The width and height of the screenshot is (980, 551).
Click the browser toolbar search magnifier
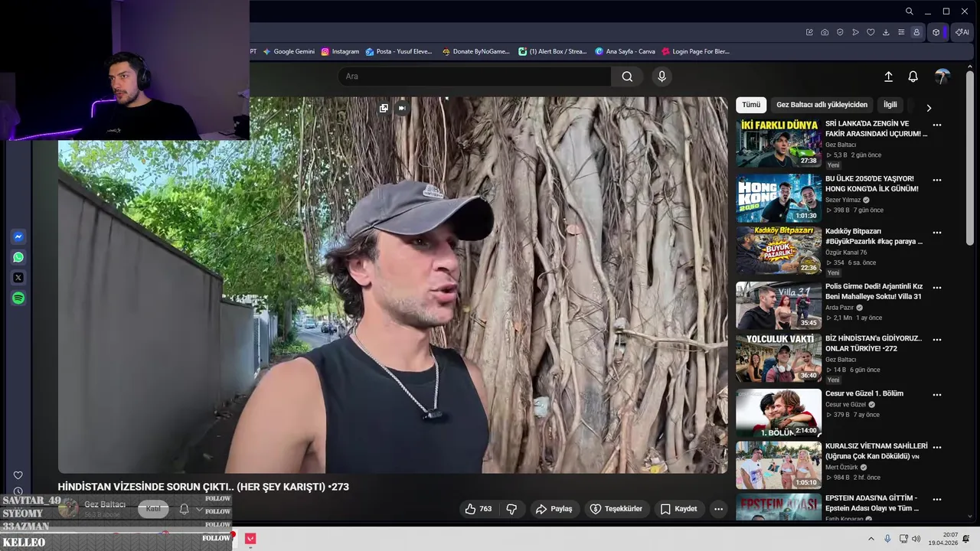(x=909, y=11)
